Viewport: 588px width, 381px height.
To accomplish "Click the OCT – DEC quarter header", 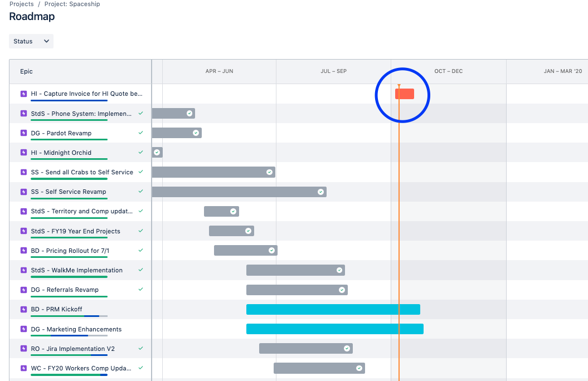I will tap(449, 71).
